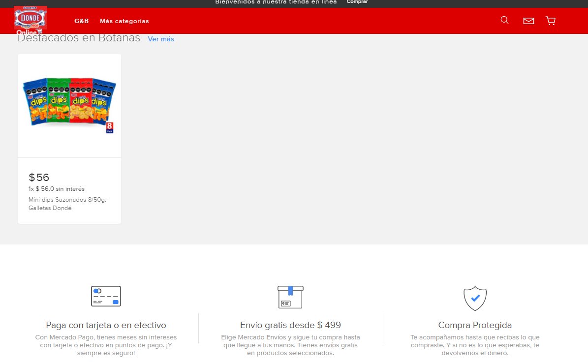Image resolution: width=588 pixels, height=364 pixels.
Task: Click the Galletas Dondé store logo
Action: (x=31, y=20)
